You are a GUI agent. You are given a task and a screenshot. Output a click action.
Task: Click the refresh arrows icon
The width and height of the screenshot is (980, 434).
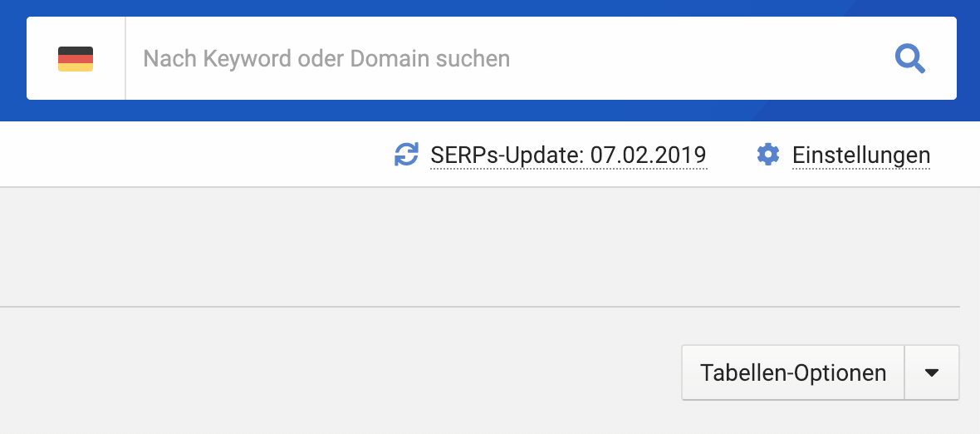(x=406, y=155)
